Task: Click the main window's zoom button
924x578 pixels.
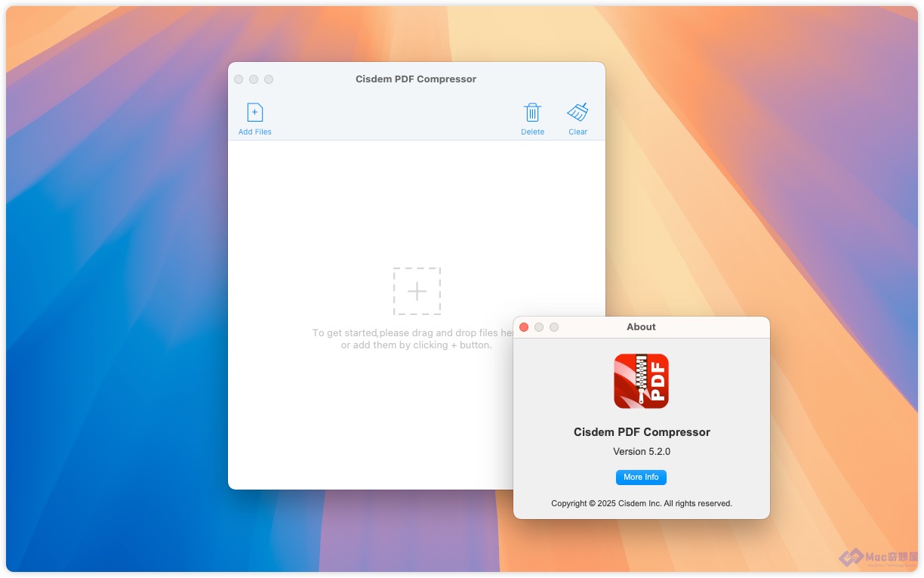Action: tap(269, 79)
